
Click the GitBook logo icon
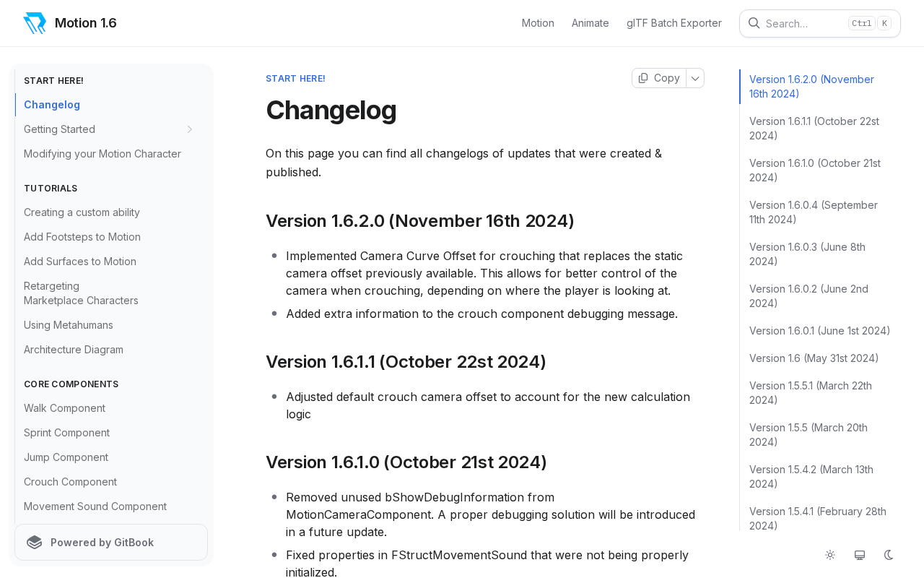(x=35, y=543)
